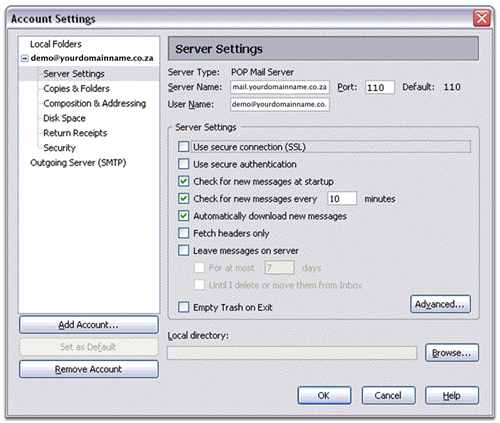Close the Account Settings dialog window
500x423 pixels.
[x=482, y=18]
